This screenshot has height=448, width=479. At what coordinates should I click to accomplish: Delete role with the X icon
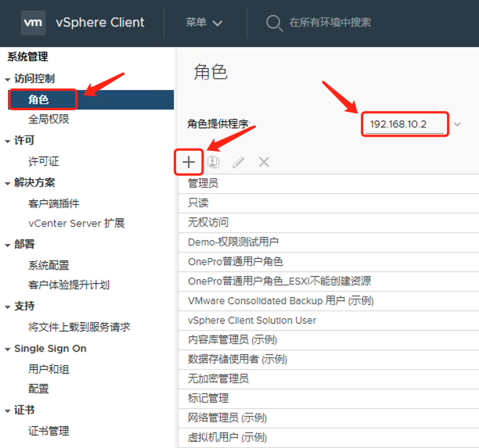[264, 162]
